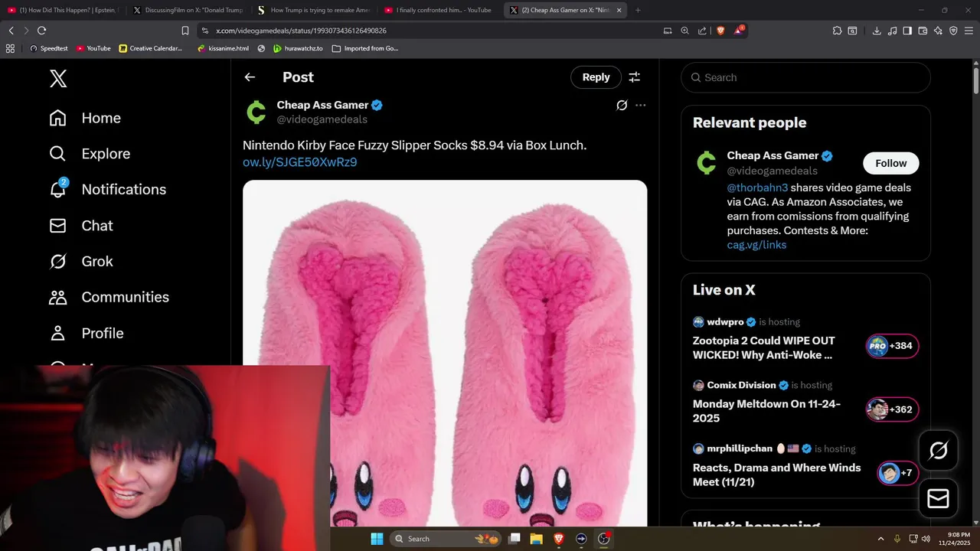Open the browser extensions puzzle icon
The height and width of the screenshot is (551, 980).
(837, 31)
